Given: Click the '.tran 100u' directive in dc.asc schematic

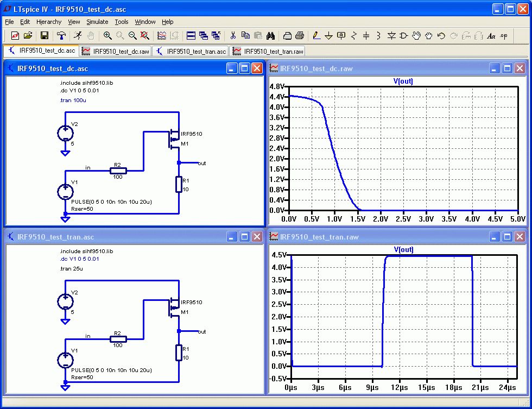Looking at the screenshot, I should [73, 100].
